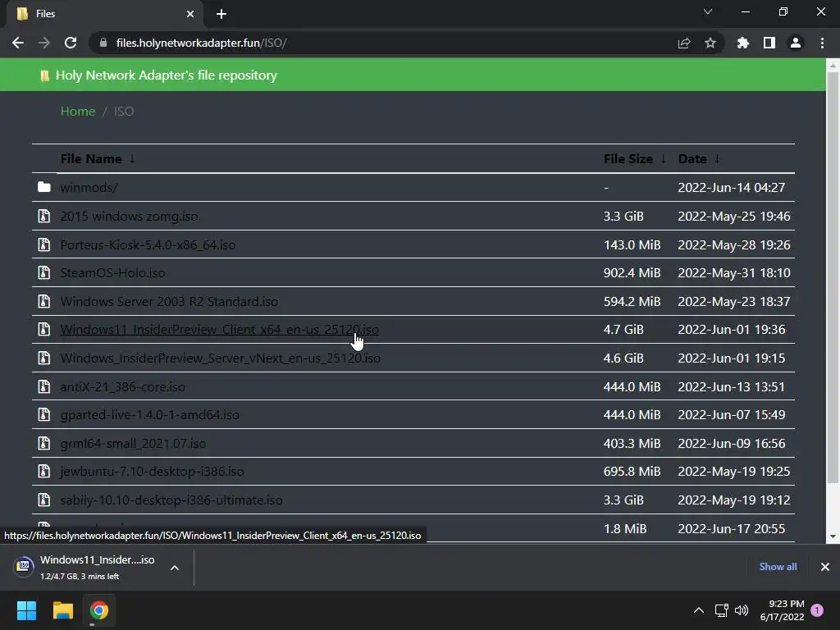This screenshot has height=630, width=840.
Task: Sort by Date column
Action: pos(699,159)
